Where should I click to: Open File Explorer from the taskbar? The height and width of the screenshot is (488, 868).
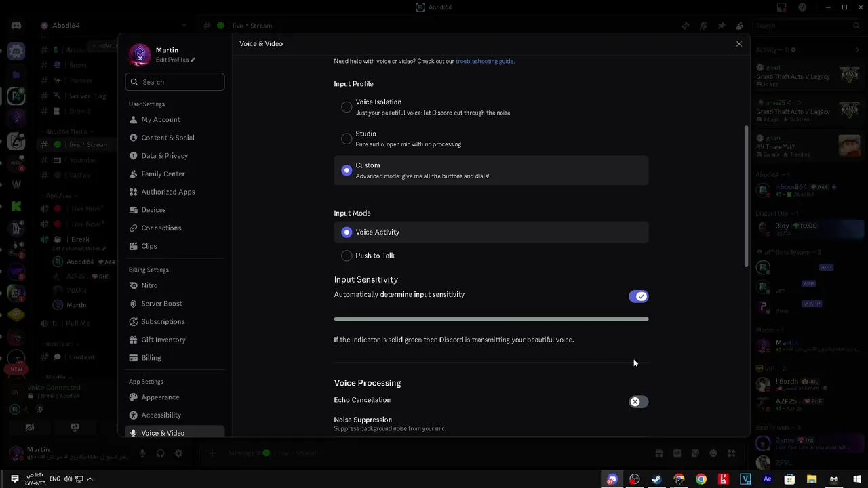[x=812, y=479]
